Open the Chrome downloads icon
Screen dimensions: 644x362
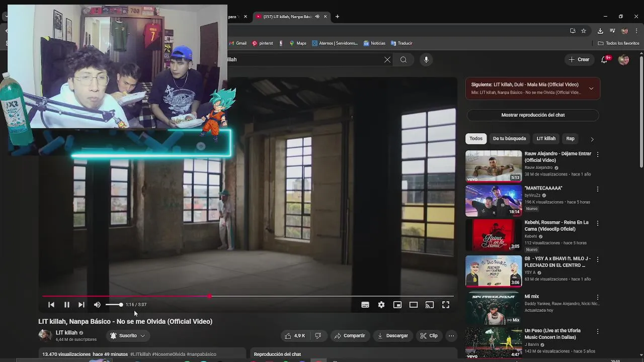click(600, 31)
